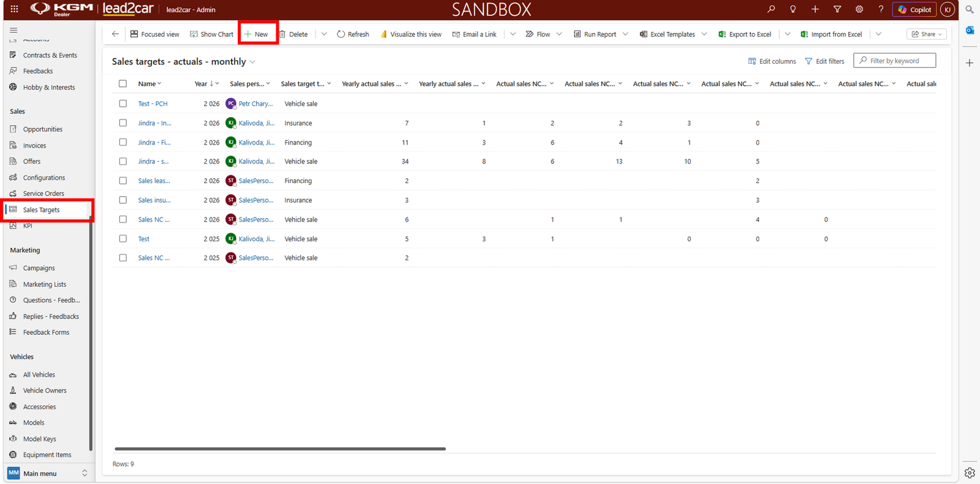Viewport: 980px width, 484px height.
Task: Open Campaigns in the sidebar
Action: click(39, 268)
